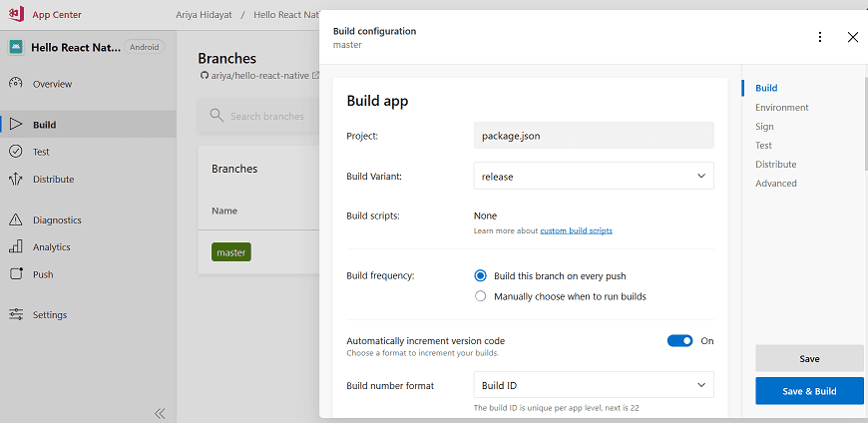The image size is (868, 423).
Task: Open the custom build scripts link
Action: pos(576,230)
